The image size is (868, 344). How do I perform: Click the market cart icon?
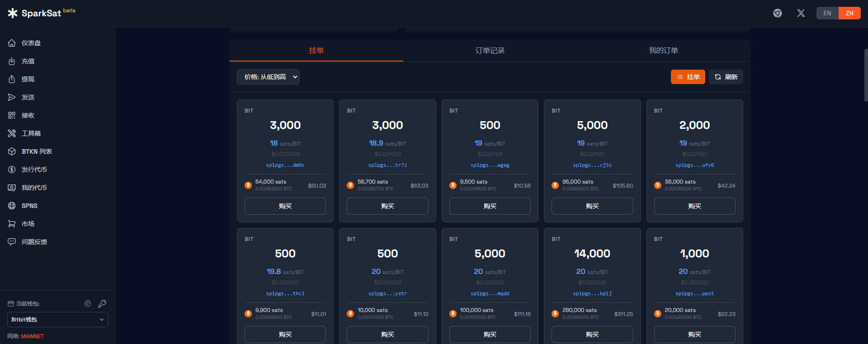click(x=12, y=224)
